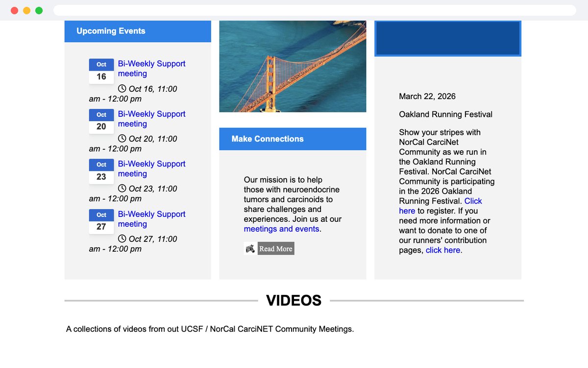Screen dimensions: 588x368
Task: Open the 'click here' runners' contribution pages link
Action: pyautogui.click(x=443, y=250)
